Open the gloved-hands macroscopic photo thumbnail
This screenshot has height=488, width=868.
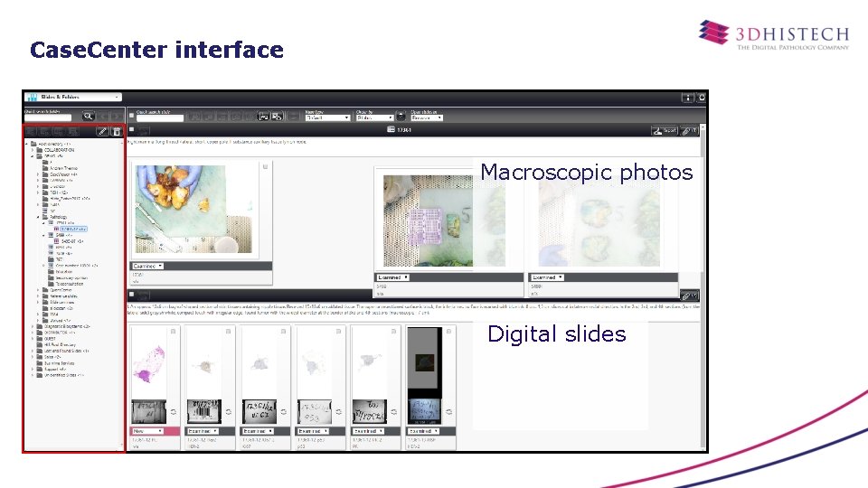coord(193,209)
